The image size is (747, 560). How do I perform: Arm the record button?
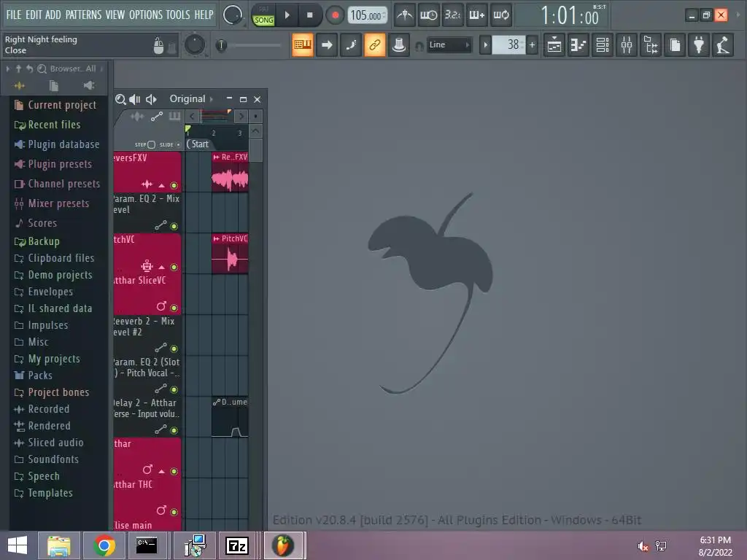tap(335, 15)
